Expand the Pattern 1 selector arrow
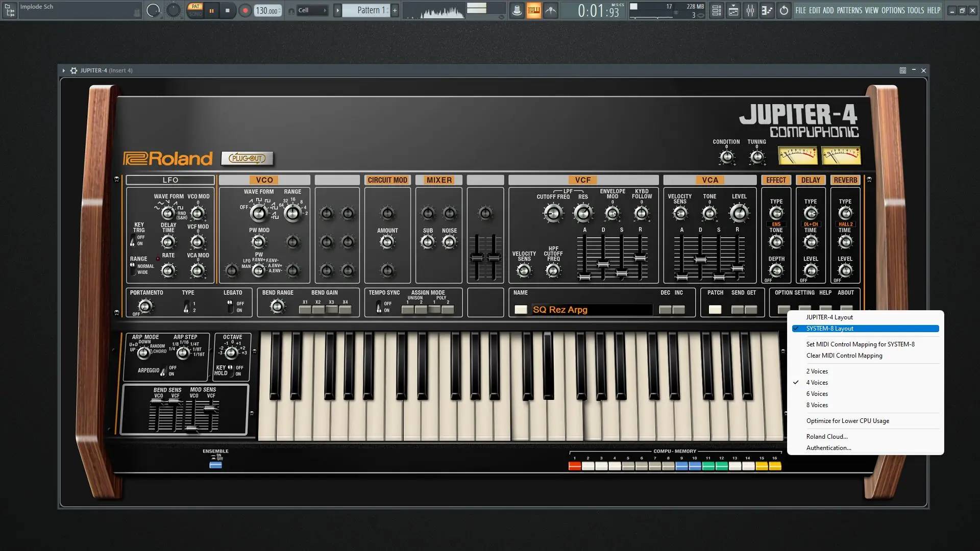Screen dimensions: 980x551 click(337, 10)
